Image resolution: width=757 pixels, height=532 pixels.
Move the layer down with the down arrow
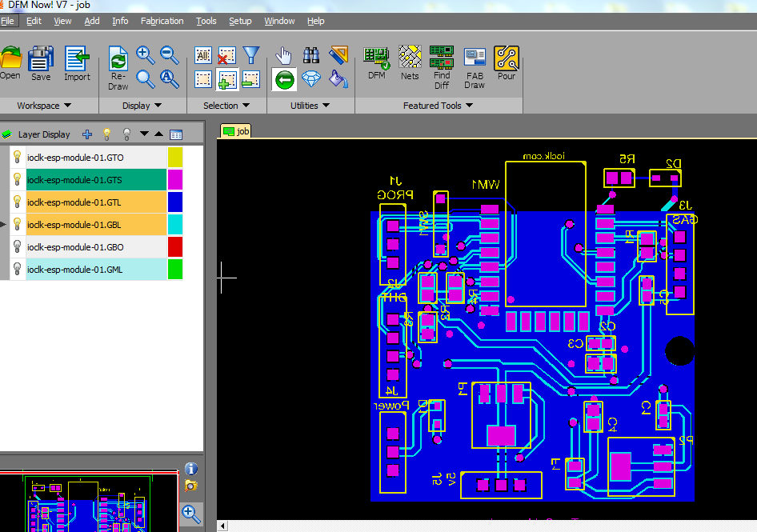tap(144, 134)
